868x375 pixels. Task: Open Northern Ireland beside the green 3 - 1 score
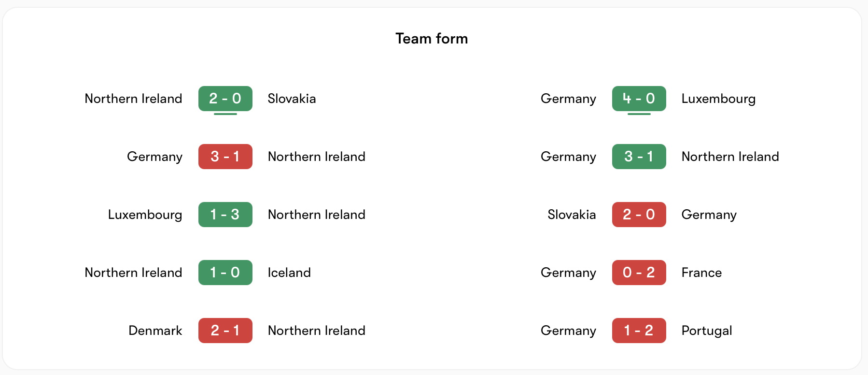730,157
